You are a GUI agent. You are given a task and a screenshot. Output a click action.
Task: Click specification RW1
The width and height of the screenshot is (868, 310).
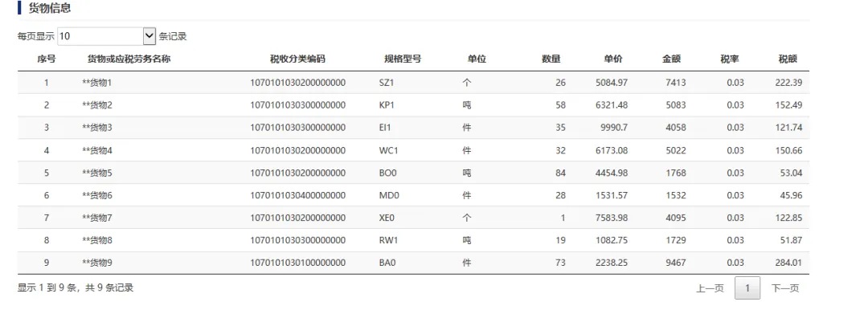click(387, 240)
